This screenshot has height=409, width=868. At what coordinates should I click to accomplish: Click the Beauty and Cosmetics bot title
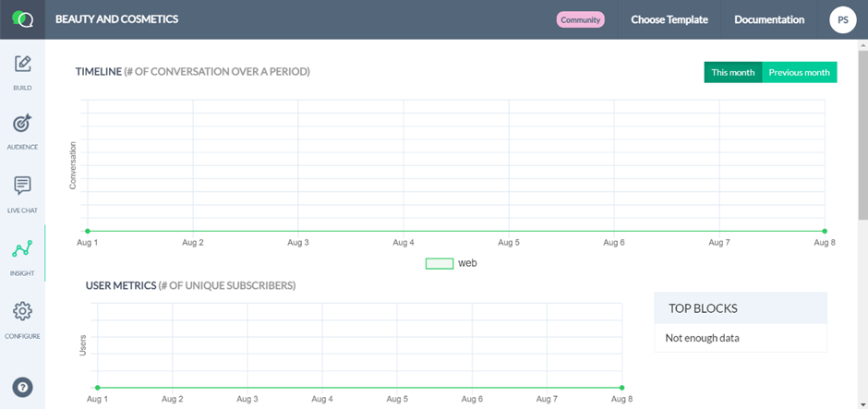[x=116, y=19]
